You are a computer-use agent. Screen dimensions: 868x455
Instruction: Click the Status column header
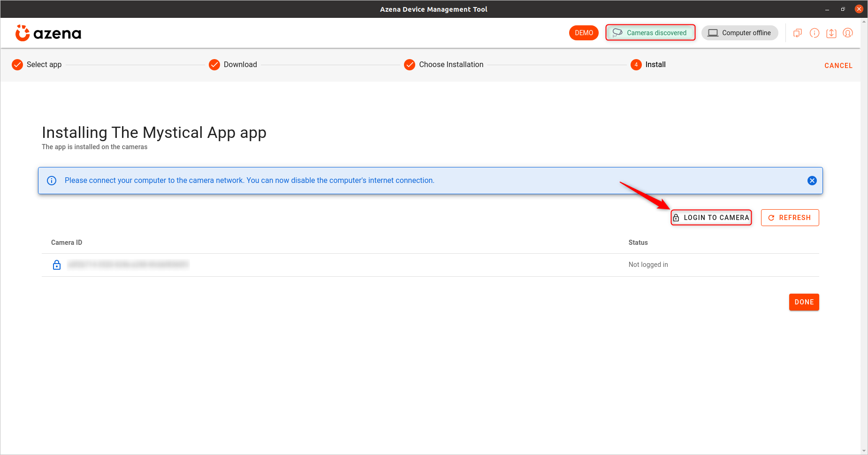638,243
